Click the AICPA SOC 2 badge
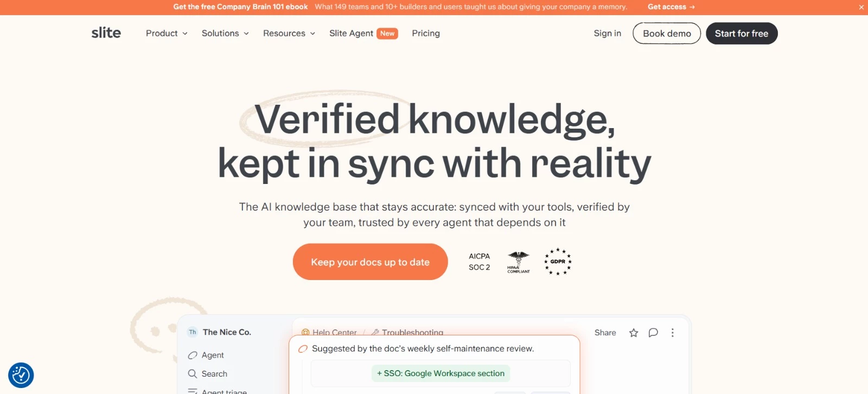Image resolution: width=868 pixels, height=394 pixels. pyautogui.click(x=480, y=262)
